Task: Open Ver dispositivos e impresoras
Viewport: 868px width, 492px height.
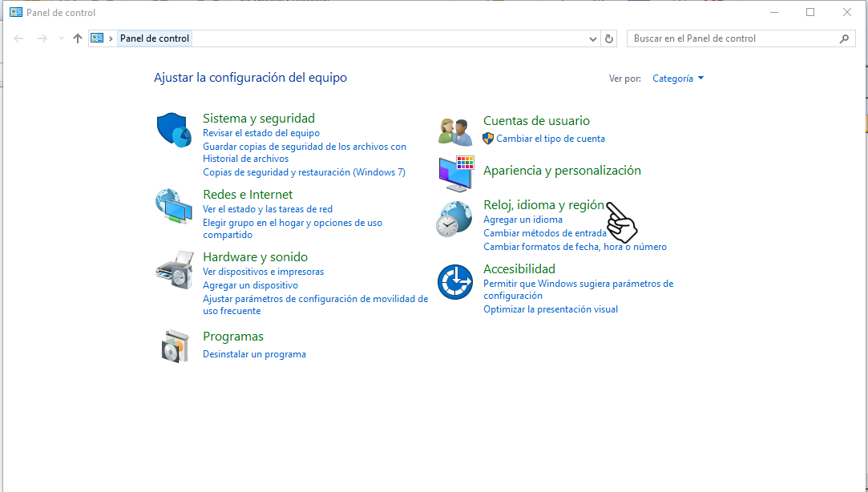Action: (x=263, y=272)
